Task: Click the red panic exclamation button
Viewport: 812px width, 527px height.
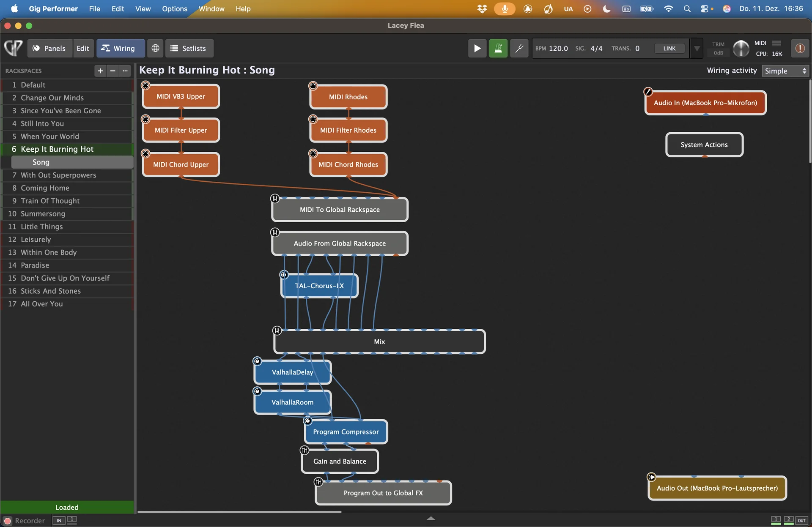Action: [800, 48]
